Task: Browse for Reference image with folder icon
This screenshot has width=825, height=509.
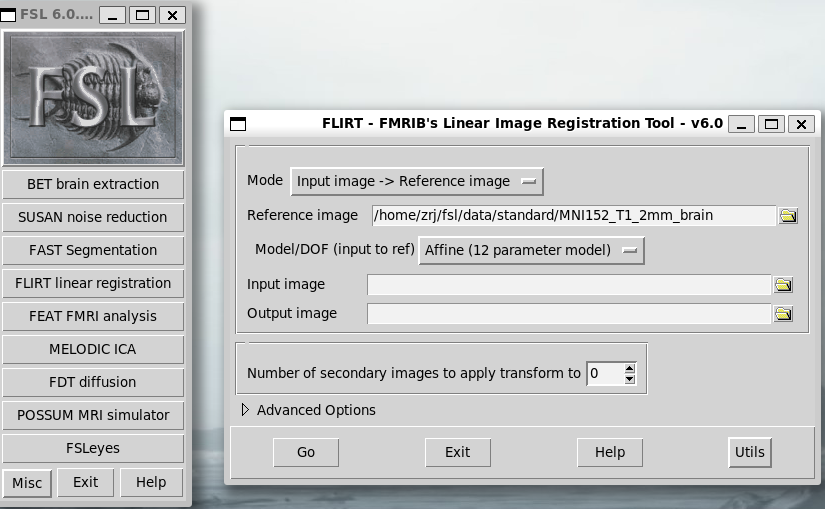Action: click(788, 215)
